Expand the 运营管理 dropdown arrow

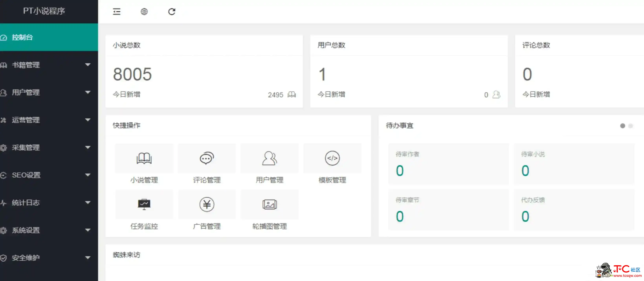point(87,120)
